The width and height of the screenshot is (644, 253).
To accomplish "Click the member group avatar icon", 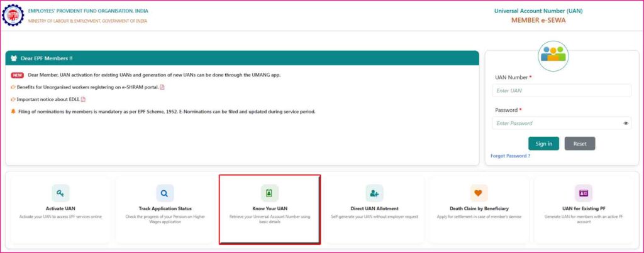I will pyautogui.click(x=553, y=55).
